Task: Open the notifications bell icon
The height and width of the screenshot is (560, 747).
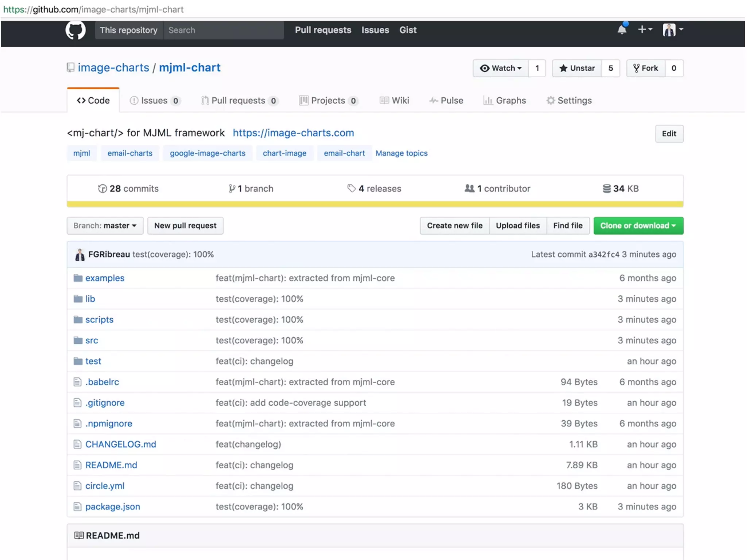Action: (622, 30)
